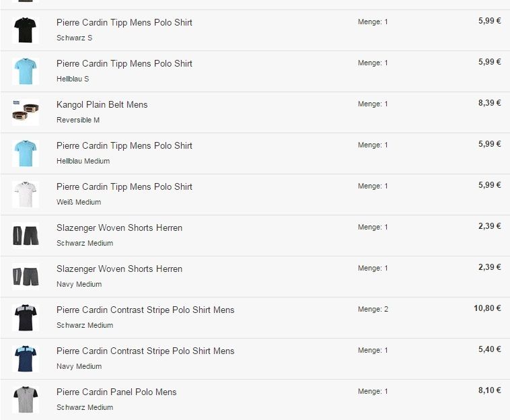
Task: Click the Tipp Mens Polo Shirt title, Hellblau S
Action: point(124,63)
